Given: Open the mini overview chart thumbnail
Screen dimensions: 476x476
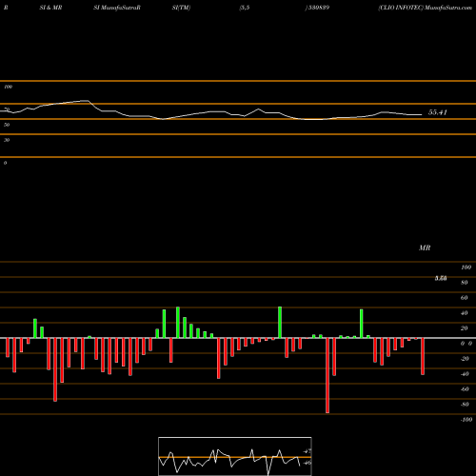Looking at the screenshot, I should point(235,456).
